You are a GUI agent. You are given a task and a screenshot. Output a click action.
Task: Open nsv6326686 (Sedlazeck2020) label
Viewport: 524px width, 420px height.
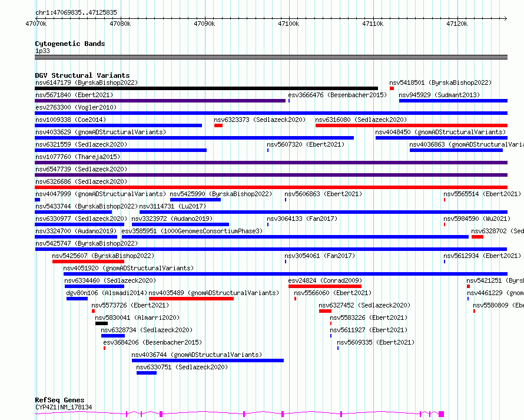point(81,181)
